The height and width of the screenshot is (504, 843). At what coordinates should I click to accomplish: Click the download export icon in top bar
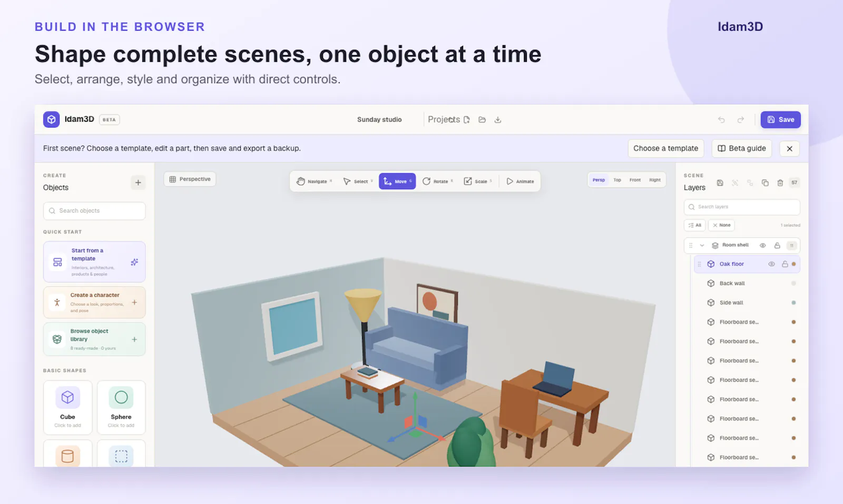(x=498, y=120)
